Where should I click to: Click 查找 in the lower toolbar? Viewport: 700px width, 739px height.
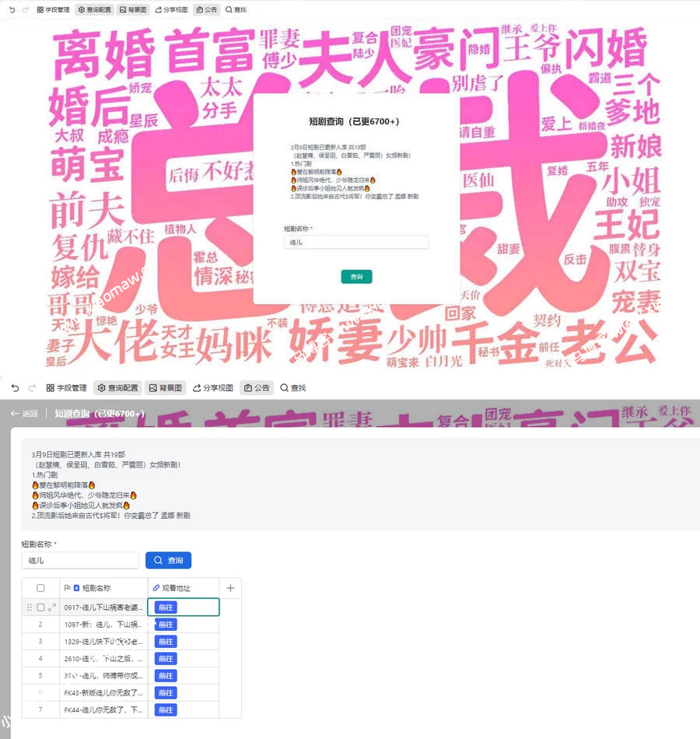click(293, 388)
